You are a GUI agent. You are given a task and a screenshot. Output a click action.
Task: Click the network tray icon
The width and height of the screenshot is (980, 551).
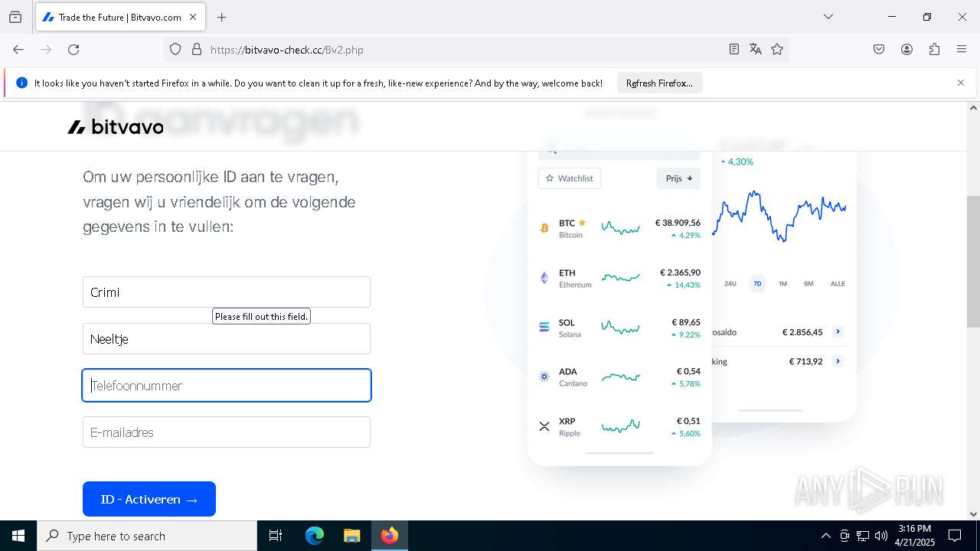click(863, 536)
